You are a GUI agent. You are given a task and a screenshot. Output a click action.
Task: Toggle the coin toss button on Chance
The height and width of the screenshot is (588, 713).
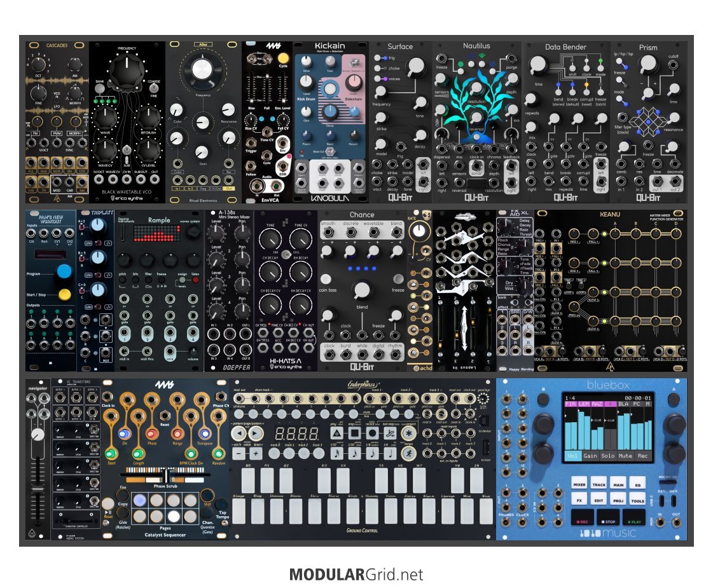(326, 278)
